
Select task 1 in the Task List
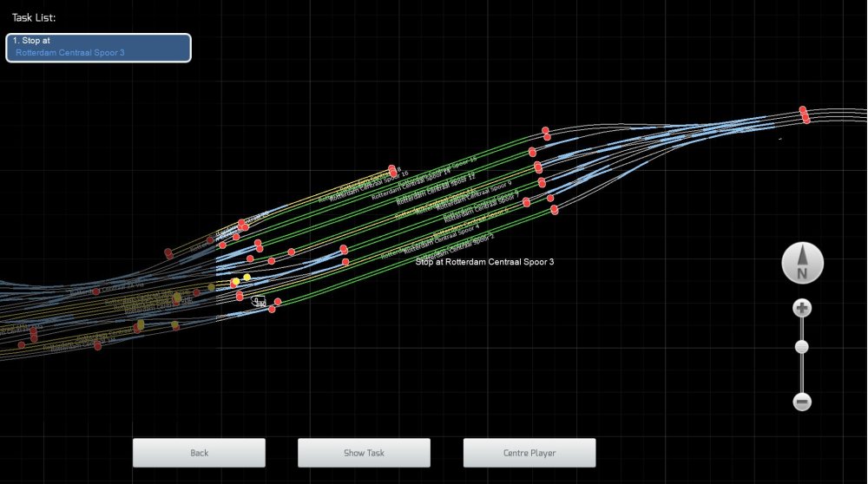coord(98,47)
